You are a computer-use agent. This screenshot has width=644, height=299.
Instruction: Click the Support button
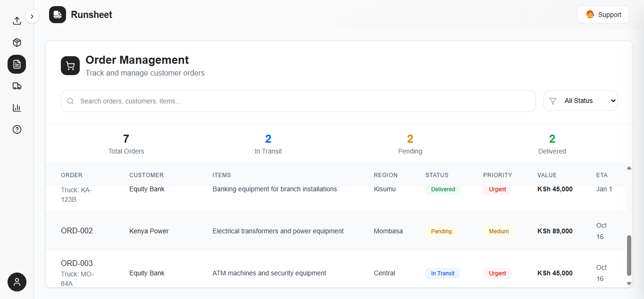tap(603, 15)
